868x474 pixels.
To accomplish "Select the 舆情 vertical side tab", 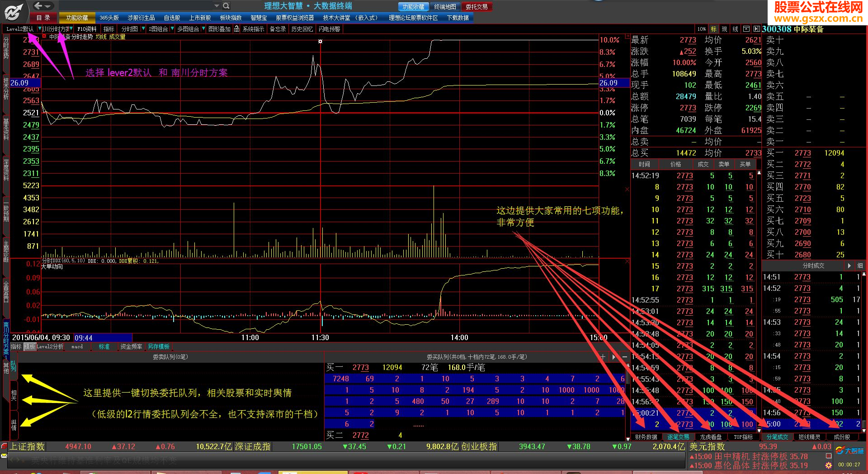I will (x=14, y=424).
